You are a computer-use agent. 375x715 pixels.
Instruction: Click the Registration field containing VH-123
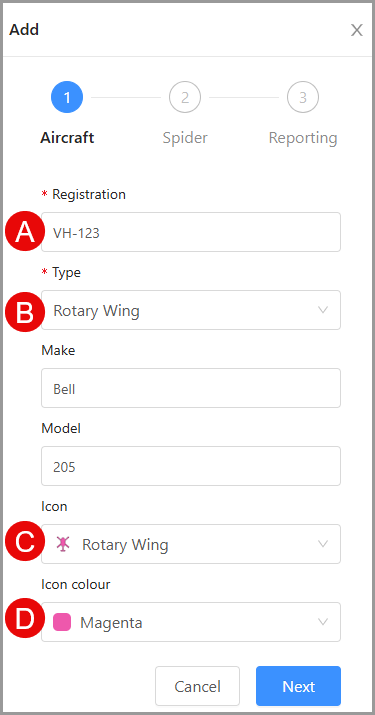coord(191,232)
